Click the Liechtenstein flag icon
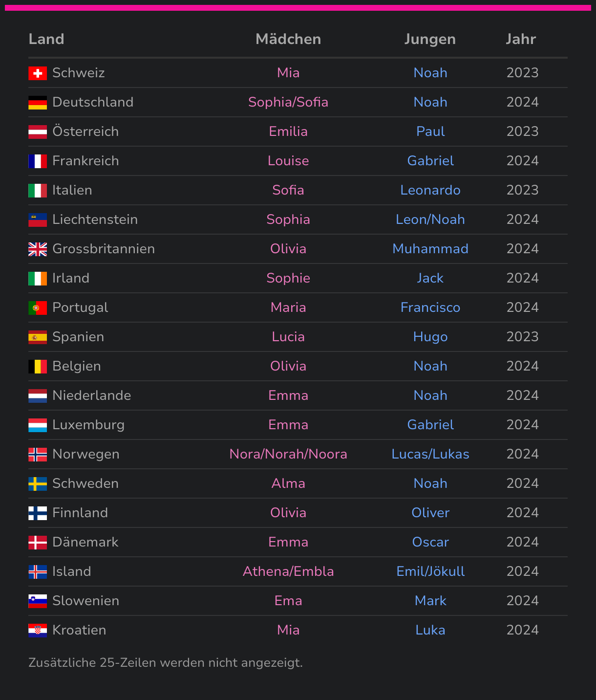The width and height of the screenshot is (596, 700). (x=38, y=220)
